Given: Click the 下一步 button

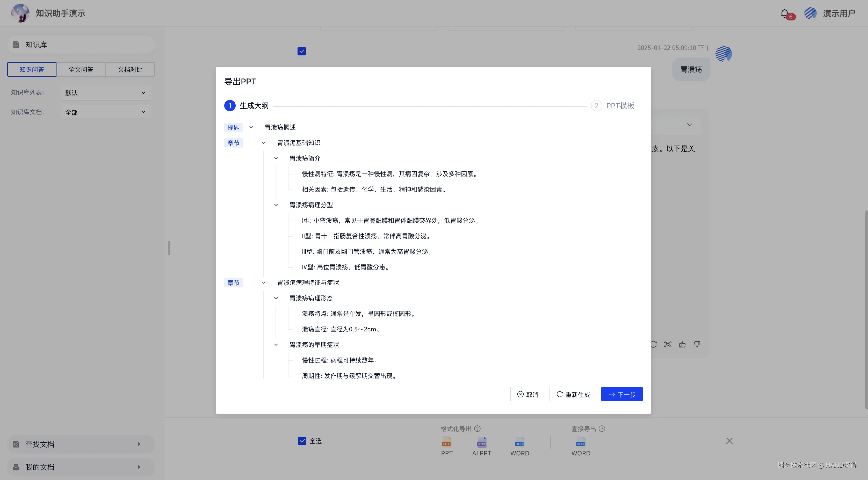Looking at the screenshot, I should (x=621, y=394).
